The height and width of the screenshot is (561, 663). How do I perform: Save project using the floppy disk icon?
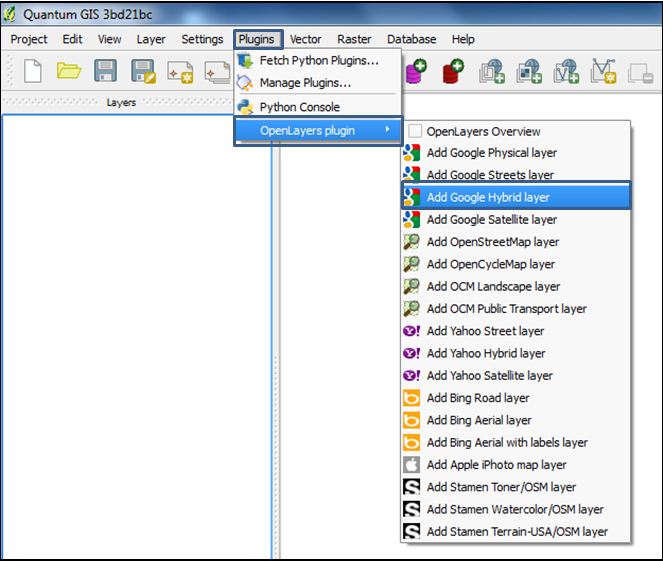coord(105,71)
